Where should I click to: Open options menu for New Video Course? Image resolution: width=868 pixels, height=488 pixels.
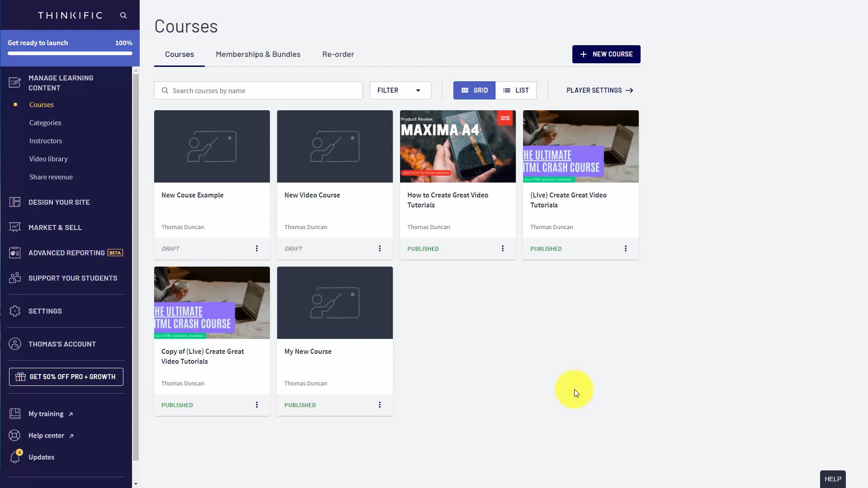(380, 249)
